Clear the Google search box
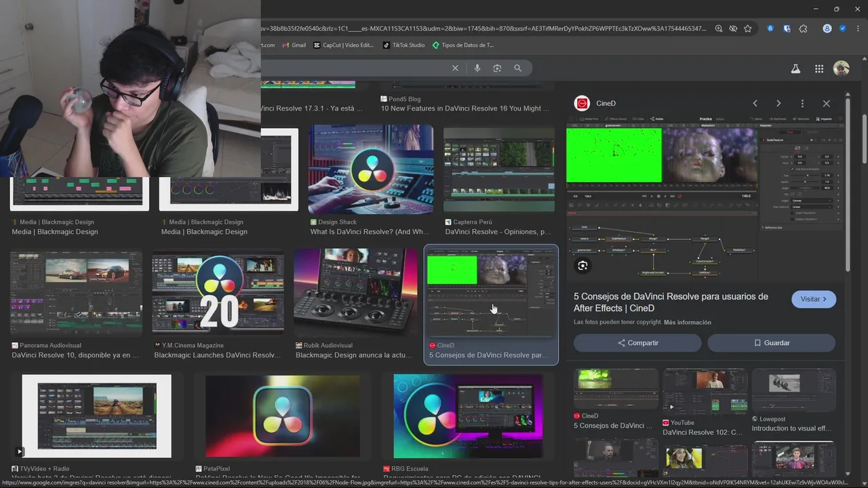The image size is (868, 488). [x=455, y=68]
